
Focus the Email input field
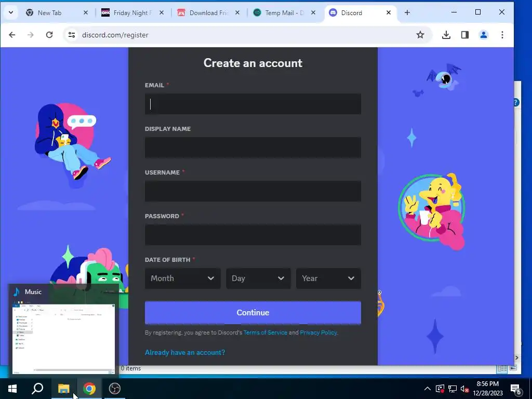point(253,104)
